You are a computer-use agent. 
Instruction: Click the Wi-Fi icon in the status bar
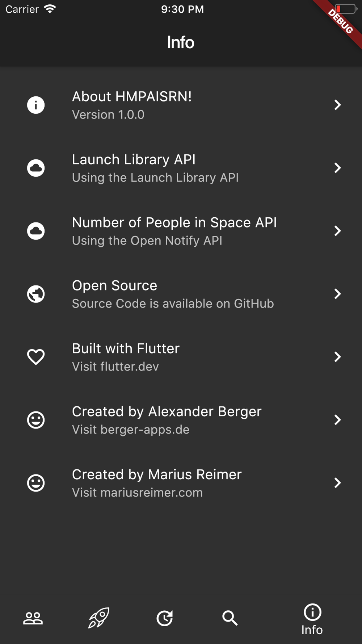pyautogui.click(x=50, y=9)
